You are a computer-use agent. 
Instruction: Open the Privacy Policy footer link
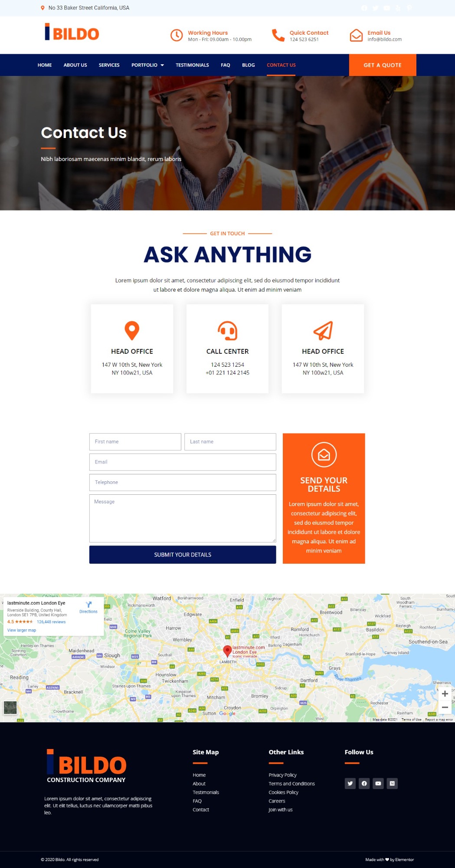(282, 775)
